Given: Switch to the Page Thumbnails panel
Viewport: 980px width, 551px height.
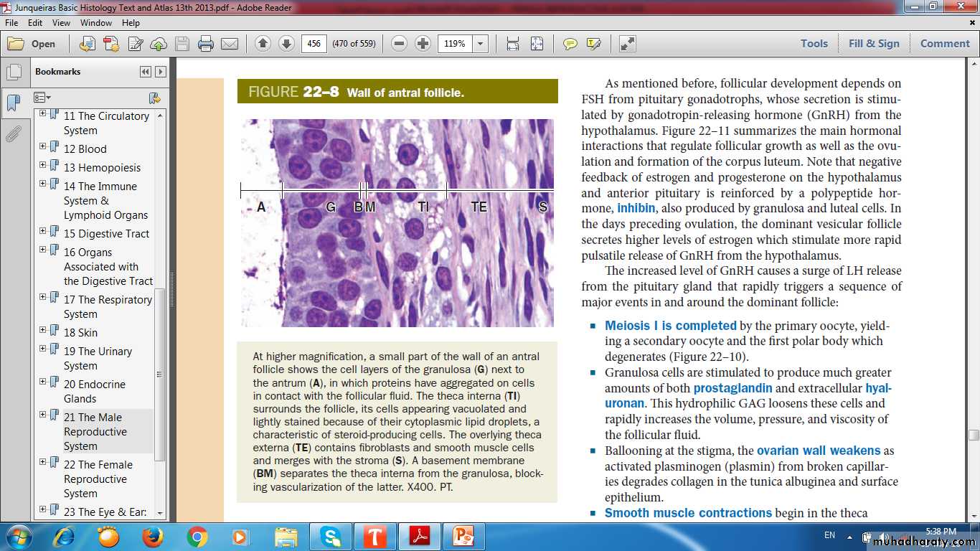Looking at the screenshot, I should click(13, 72).
